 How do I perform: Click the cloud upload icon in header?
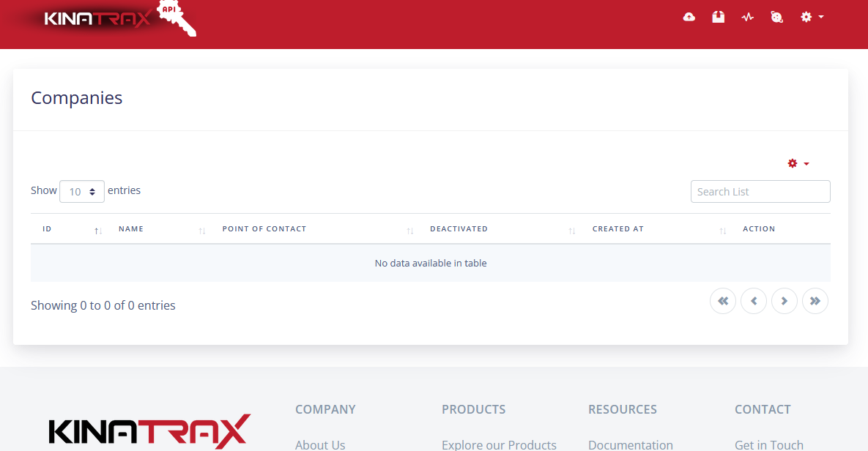689,17
